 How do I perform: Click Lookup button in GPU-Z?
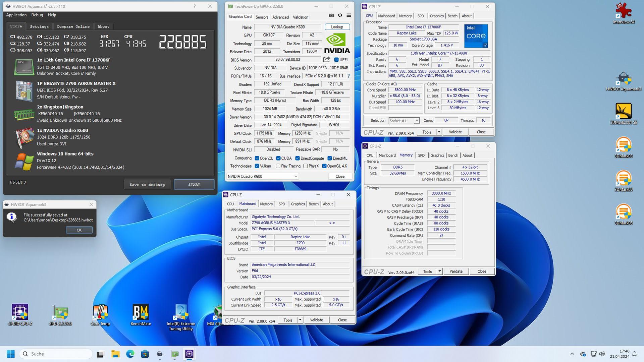pos(337,27)
